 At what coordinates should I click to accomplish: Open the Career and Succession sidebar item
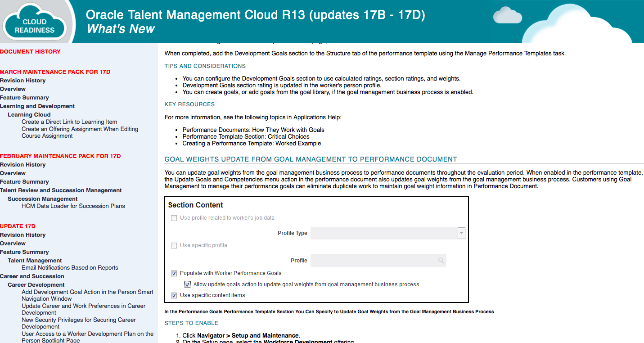point(32,276)
